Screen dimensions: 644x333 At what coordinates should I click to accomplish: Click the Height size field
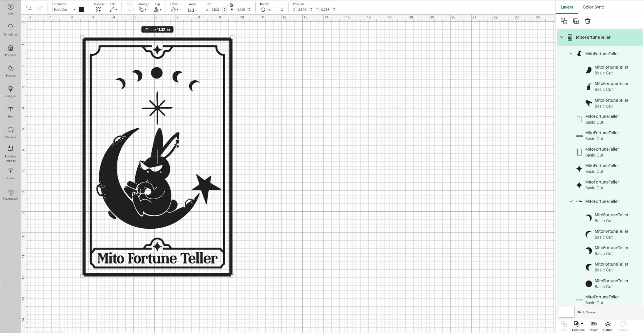pos(241,10)
